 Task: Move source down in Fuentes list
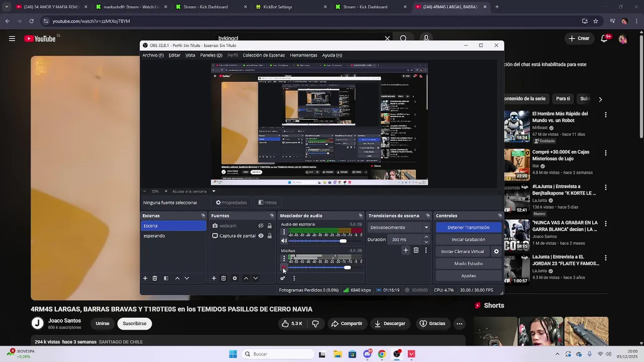coord(256,278)
